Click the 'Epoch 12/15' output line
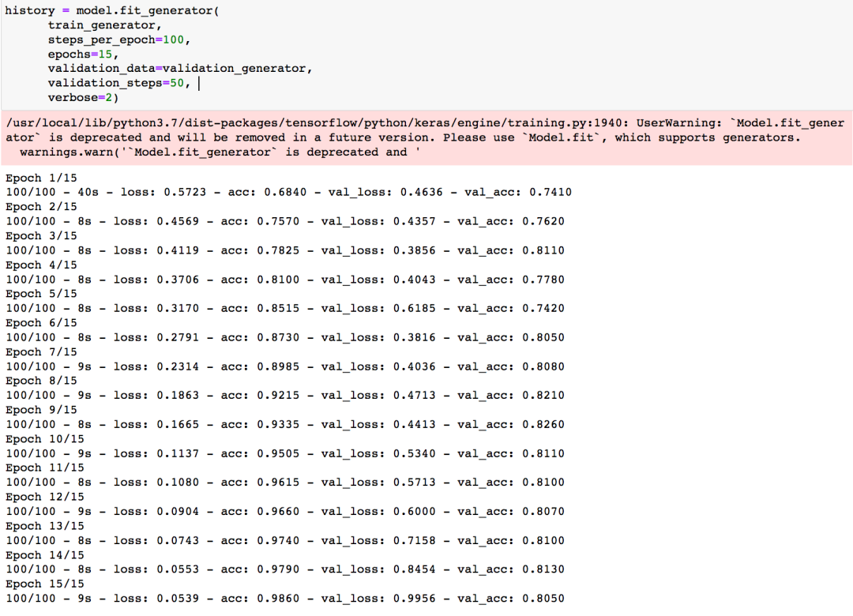This screenshot has width=853, height=616. 44,498
